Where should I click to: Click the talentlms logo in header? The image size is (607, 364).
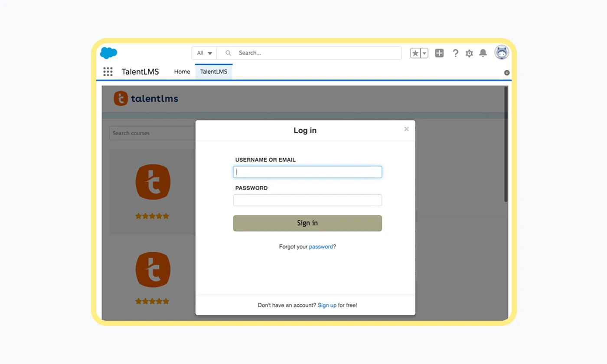(146, 98)
